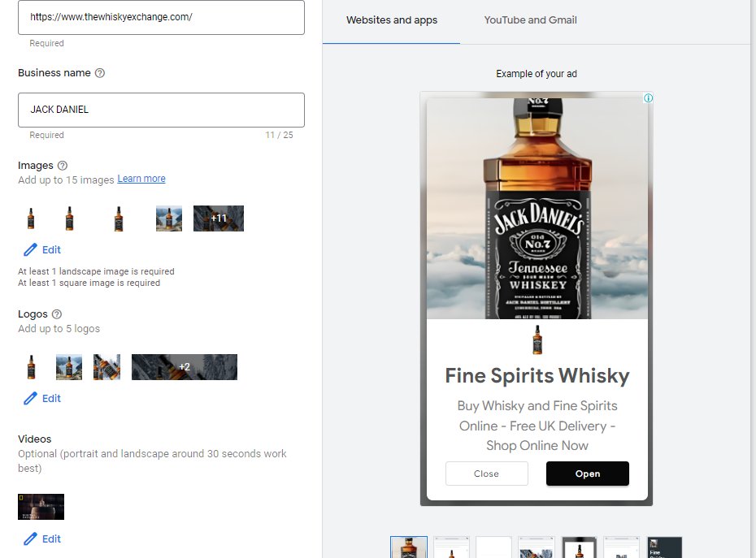This screenshot has width=756, height=558.
Task: Select second logo thumbnail with mountain background
Action: click(69, 367)
